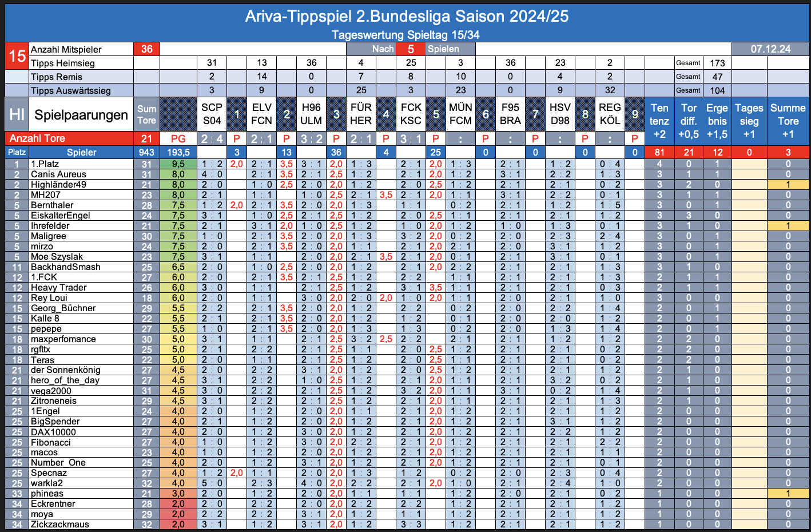Click the 'Anzahl Mitspieler' label
The image size is (811, 532).
[66, 49]
